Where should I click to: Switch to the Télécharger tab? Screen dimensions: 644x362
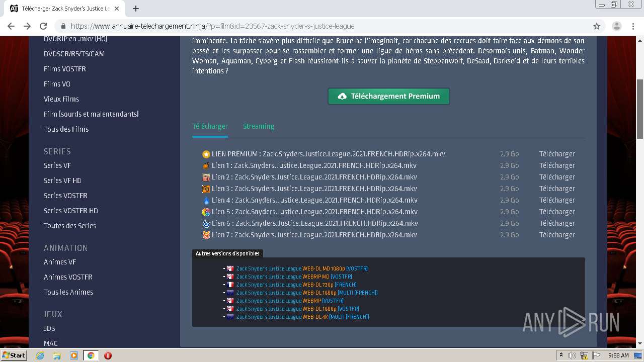point(210,126)
